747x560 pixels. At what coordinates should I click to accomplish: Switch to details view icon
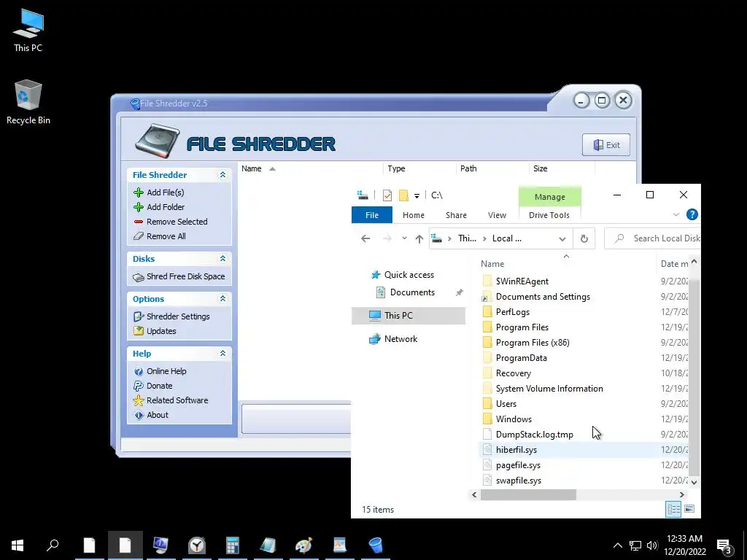pyautogui.click(x=673, y=509)
